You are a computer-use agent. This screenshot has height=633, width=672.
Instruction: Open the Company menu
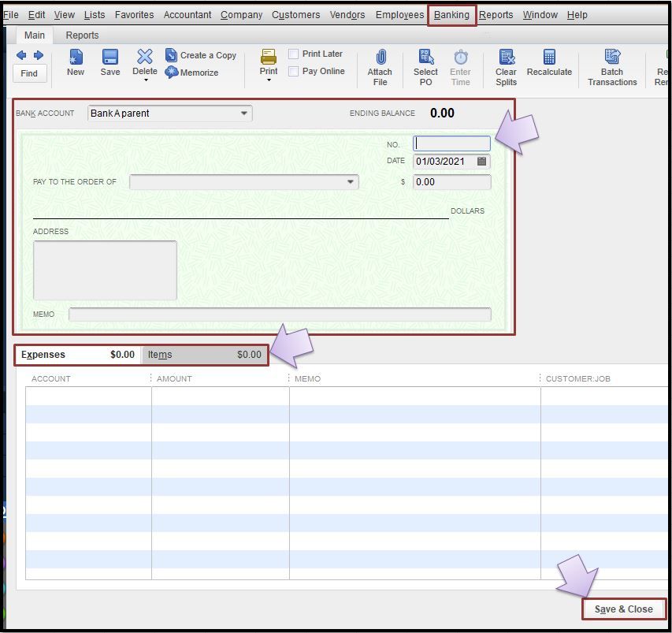click(241, 14)
